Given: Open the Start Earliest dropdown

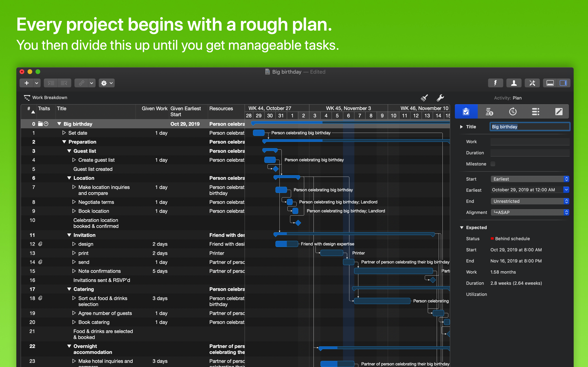Looking at the screenshot, I should pos(530,179).
